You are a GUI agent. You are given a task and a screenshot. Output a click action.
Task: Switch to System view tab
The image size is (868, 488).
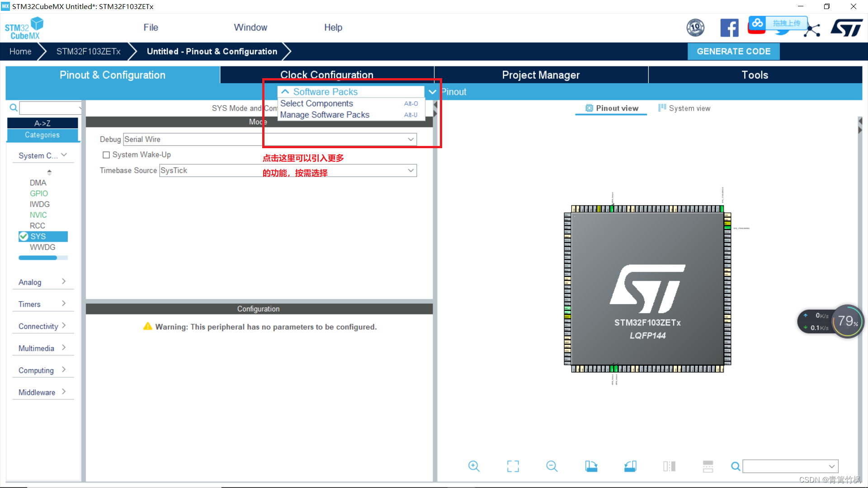click(x=684, y=108)
